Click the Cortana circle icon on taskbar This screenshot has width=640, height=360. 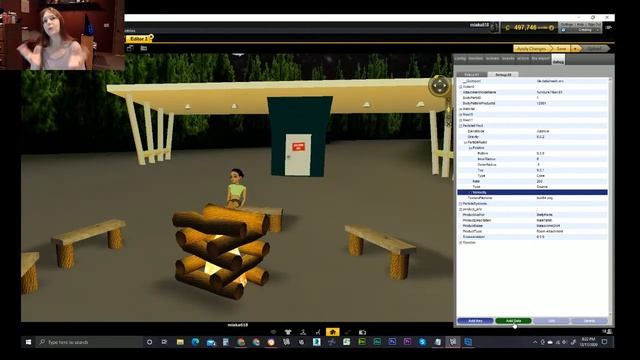click(x=149, y=342)
